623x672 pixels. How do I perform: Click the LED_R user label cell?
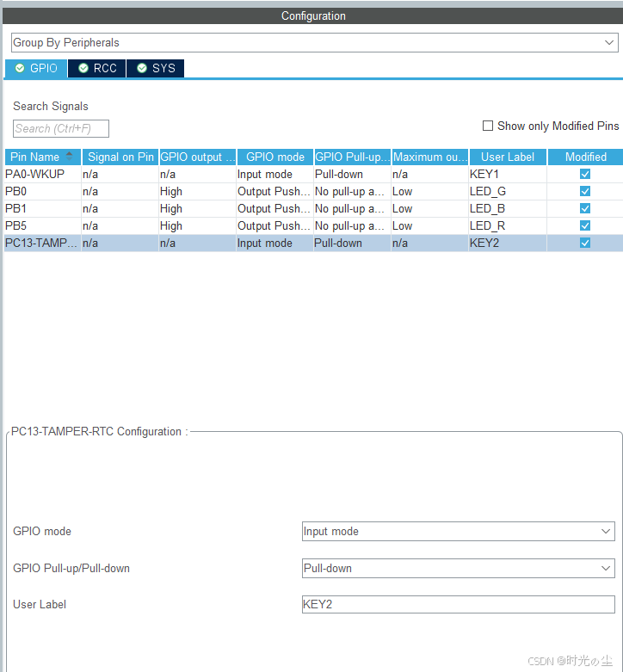pos(508,225)
